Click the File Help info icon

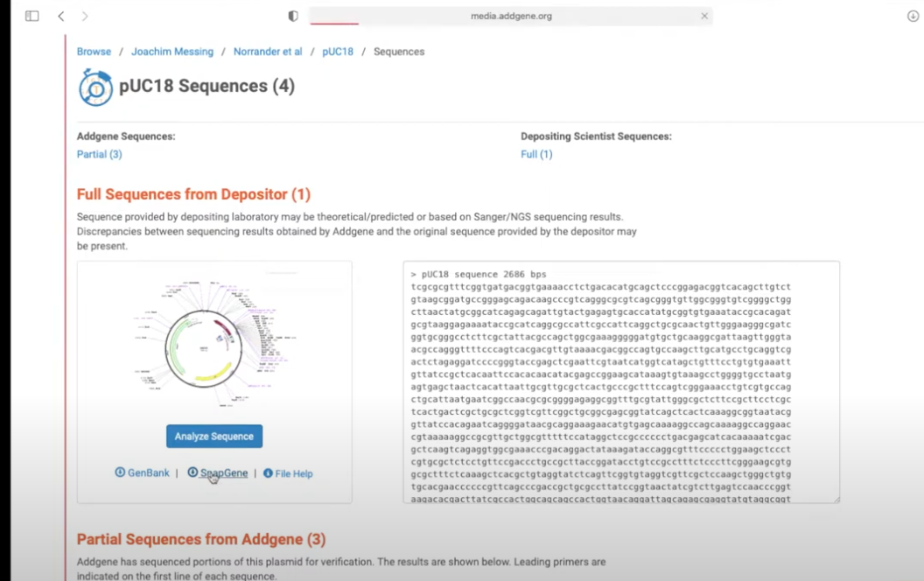(x=268, y=473)
